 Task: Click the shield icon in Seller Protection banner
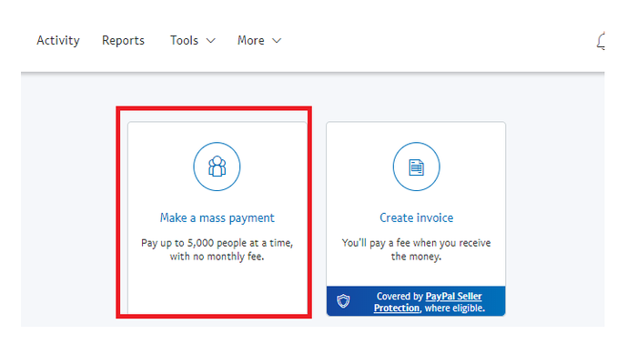343,301
